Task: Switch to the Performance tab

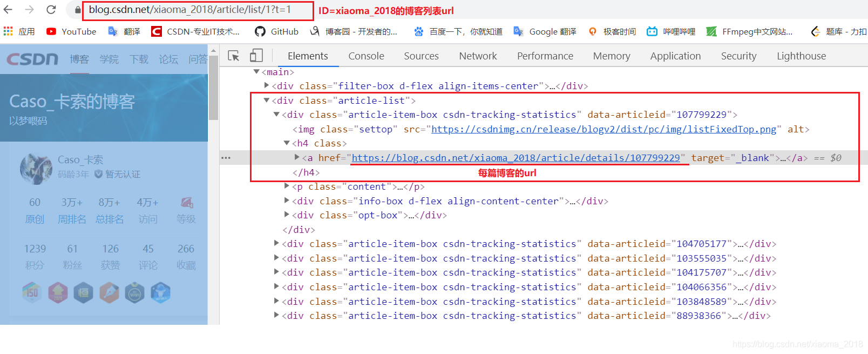Action: click(545, 56)
